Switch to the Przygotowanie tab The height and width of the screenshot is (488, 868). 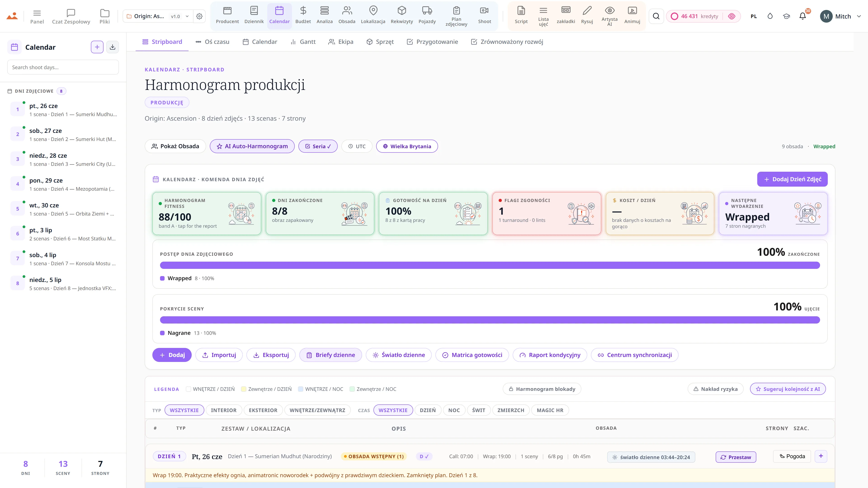(432, 42)
